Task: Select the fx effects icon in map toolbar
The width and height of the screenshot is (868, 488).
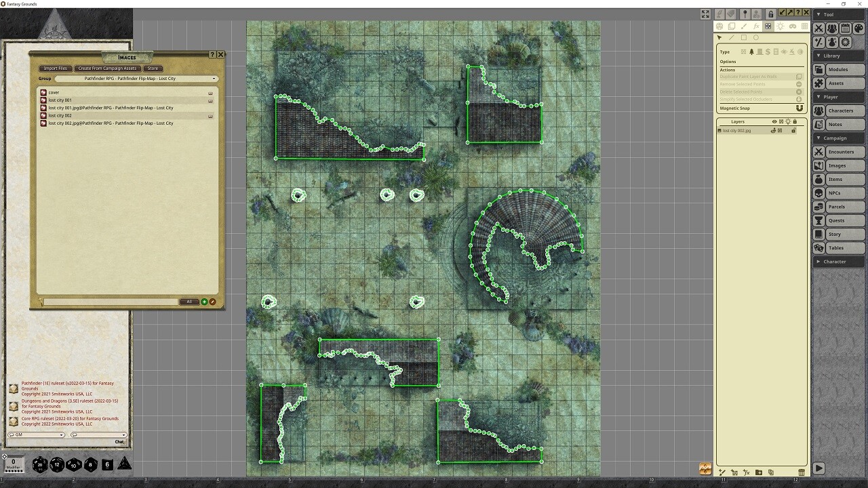Action: point(757,26)
